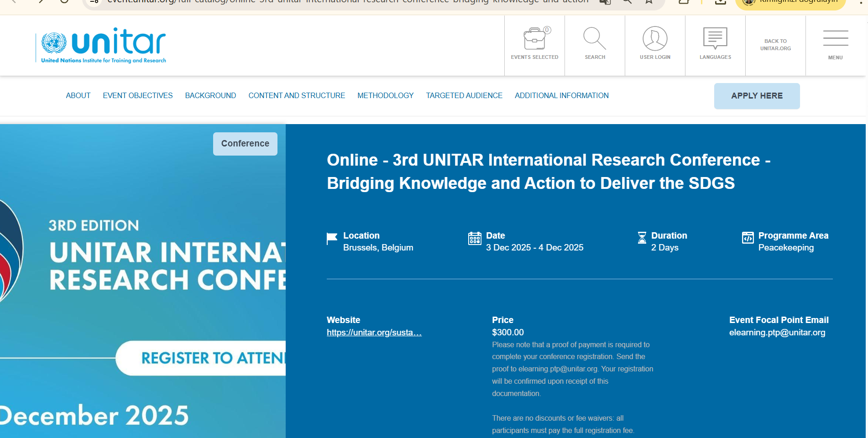Click the browser reload icon
868x438 pixels.
[x=64, y=1]
